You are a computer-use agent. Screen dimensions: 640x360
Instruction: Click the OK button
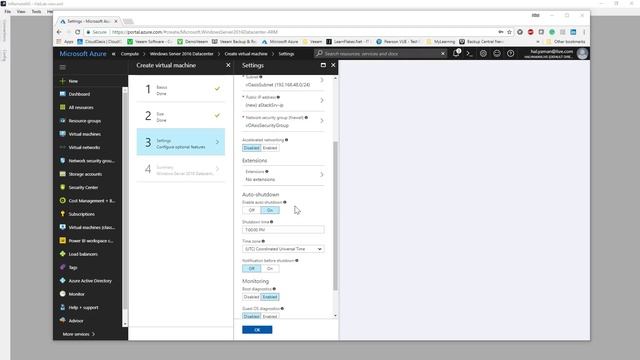point(257,330)
